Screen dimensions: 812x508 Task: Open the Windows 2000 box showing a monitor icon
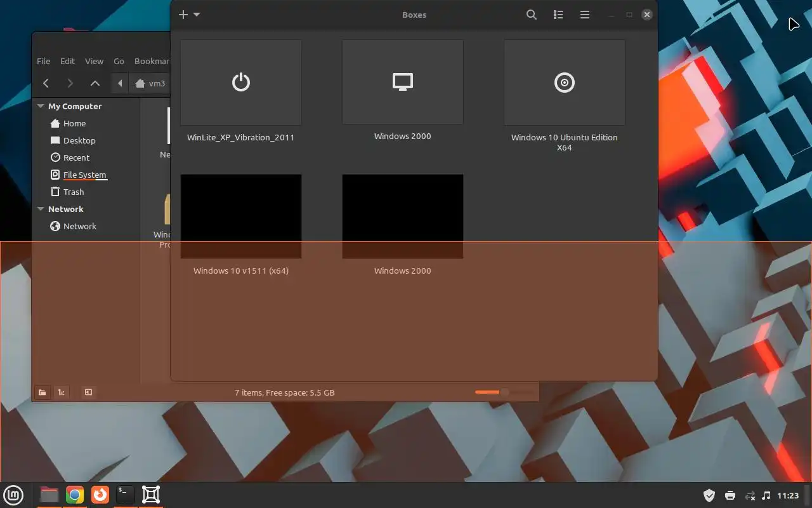[x=403, y=82]
